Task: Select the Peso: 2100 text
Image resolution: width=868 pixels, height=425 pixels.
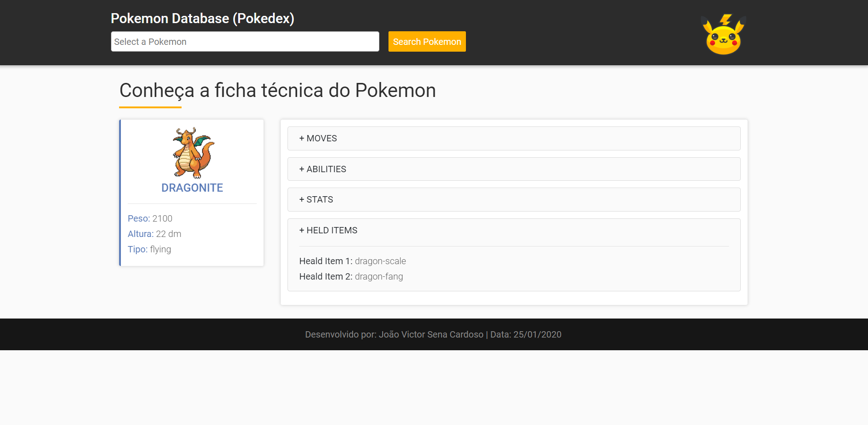Action: point(150,218)
